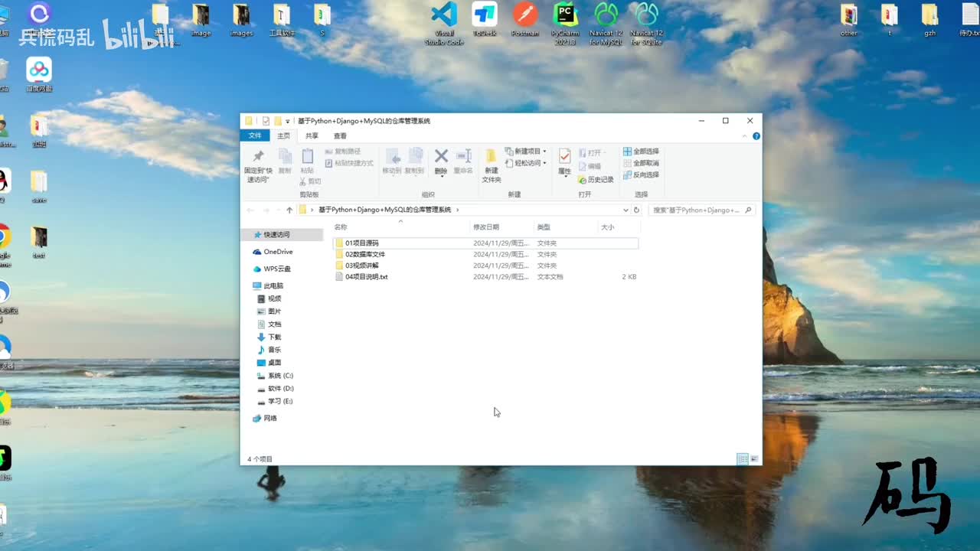
Task: Click the Up one level arrow
Action: [x=289, y=210]
